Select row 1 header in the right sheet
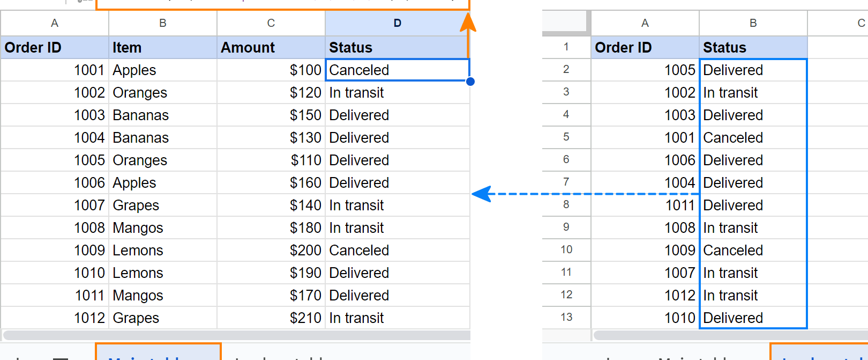Image resolution: width=868 pixels, height=360 pixels. pos(566,47)
